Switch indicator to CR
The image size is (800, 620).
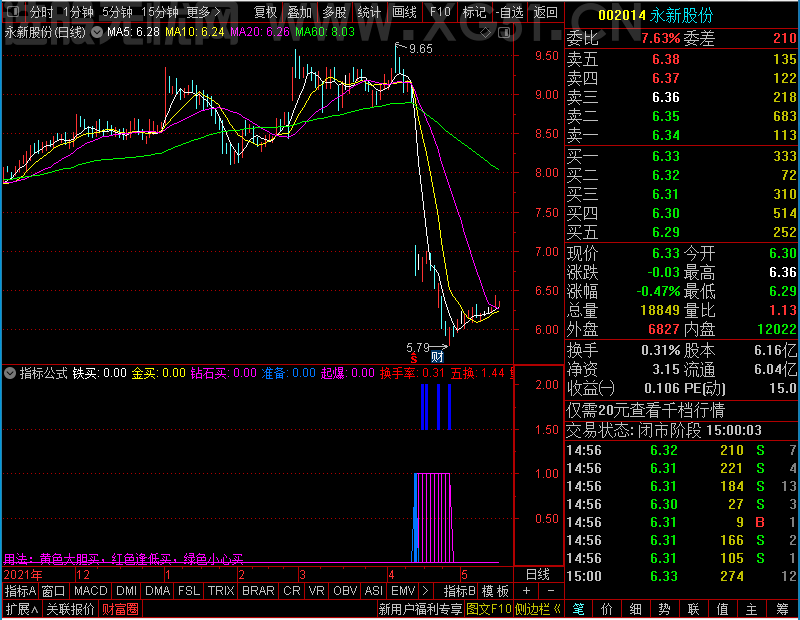(x=292, y=591)
